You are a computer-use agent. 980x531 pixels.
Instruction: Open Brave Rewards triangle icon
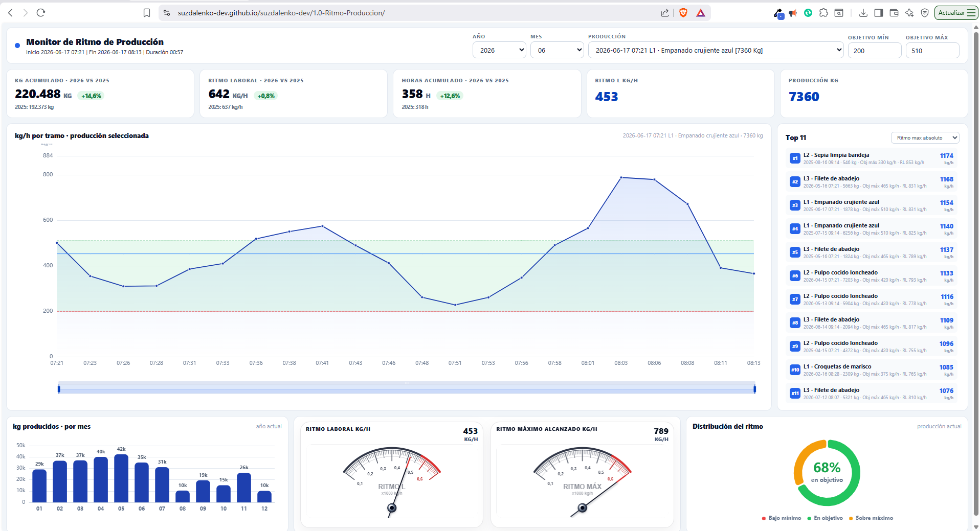(701, 13)
